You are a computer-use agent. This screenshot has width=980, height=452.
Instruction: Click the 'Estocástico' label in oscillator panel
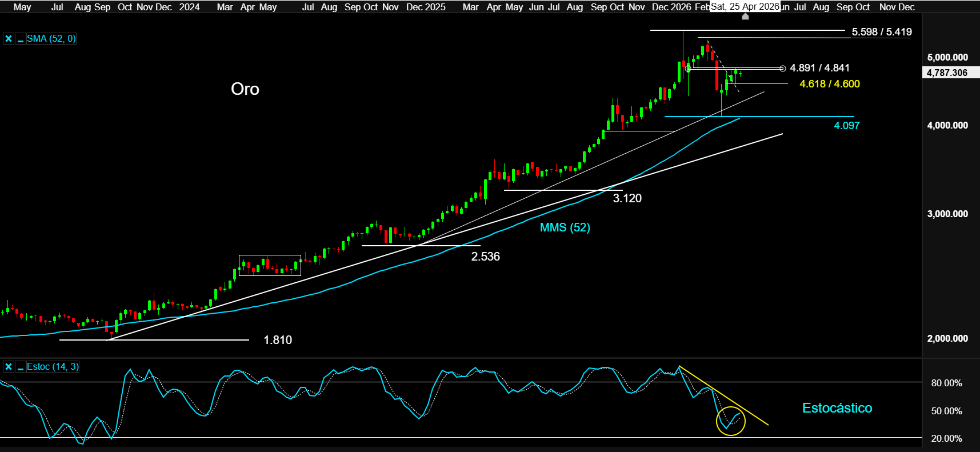[837, 408]
